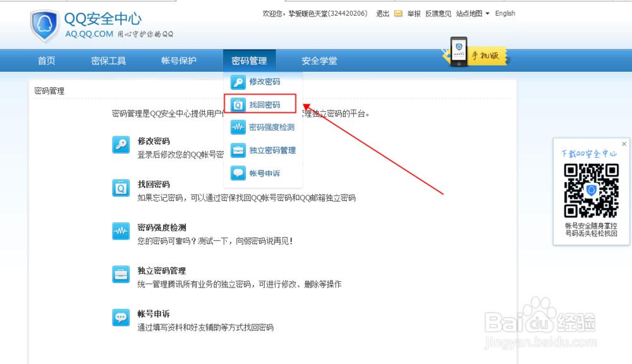This screenshot has width=632, height=364.
Task: Click the chat bubble icon next to 帐号申诉 heading
Action: point(121,318)
